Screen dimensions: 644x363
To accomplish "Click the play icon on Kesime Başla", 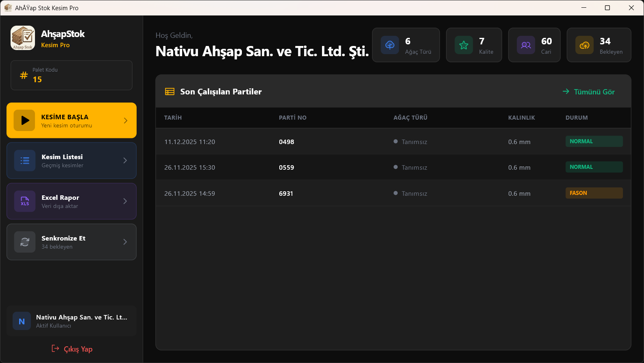I will 24,120.
